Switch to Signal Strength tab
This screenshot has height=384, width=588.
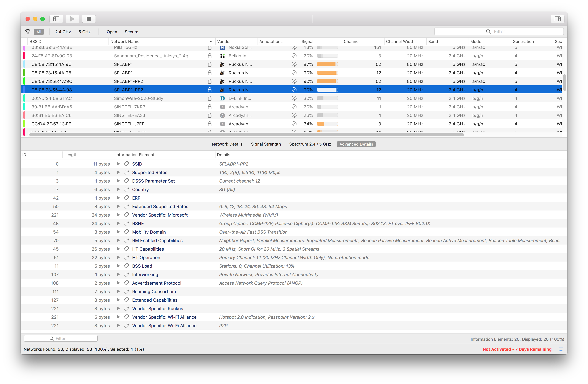click(x=266, y=144)
